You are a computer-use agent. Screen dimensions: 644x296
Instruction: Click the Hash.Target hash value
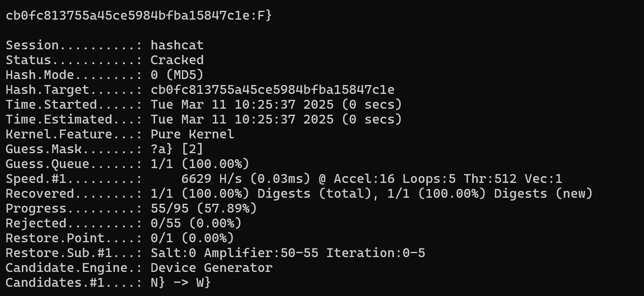coord(272,90)
